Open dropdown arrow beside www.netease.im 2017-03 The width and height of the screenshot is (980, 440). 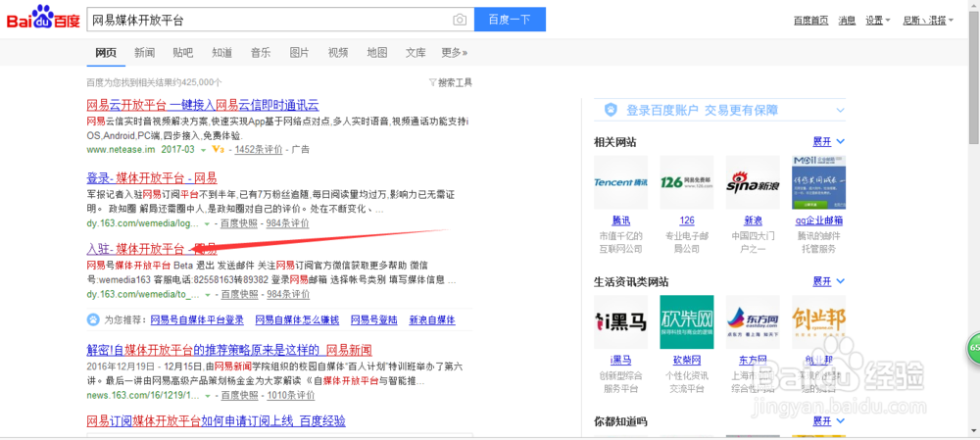tap(203, 150)
